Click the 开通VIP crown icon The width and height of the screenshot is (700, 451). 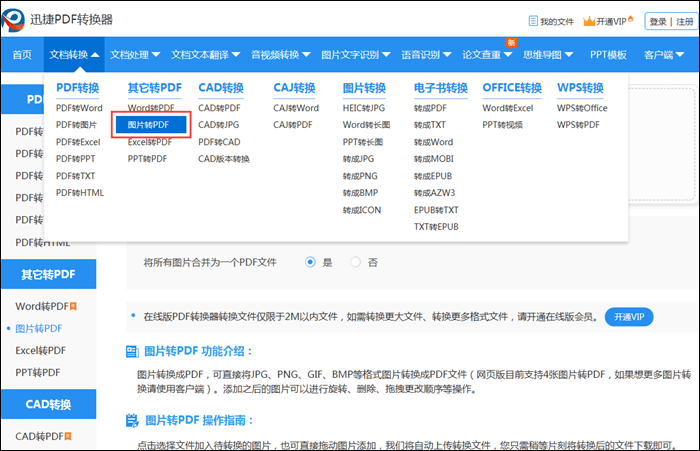tap(589, 21)
